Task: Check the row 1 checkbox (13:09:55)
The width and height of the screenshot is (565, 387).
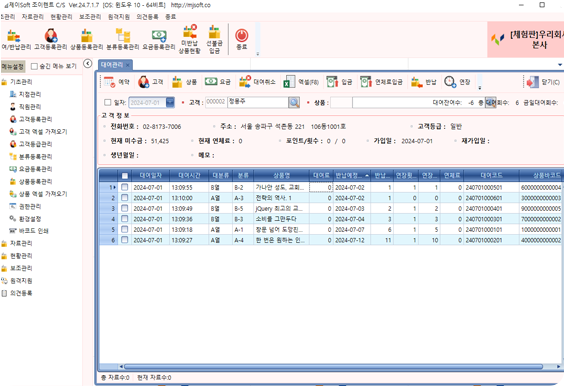Action: 125,187
